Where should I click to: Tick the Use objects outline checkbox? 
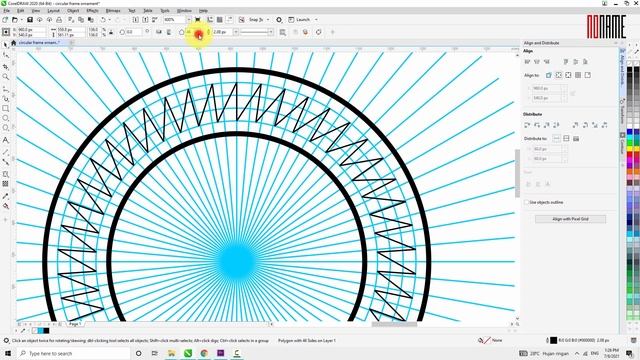click(527, 202)
